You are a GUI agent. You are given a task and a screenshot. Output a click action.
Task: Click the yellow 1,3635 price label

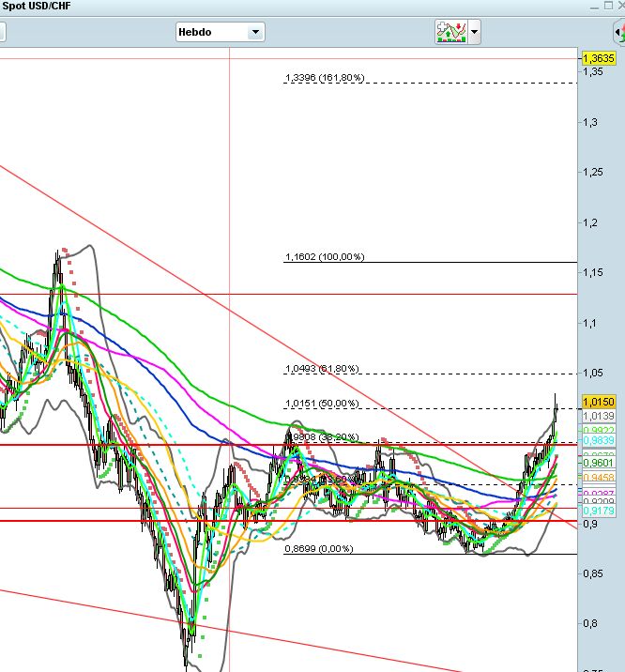599,58
